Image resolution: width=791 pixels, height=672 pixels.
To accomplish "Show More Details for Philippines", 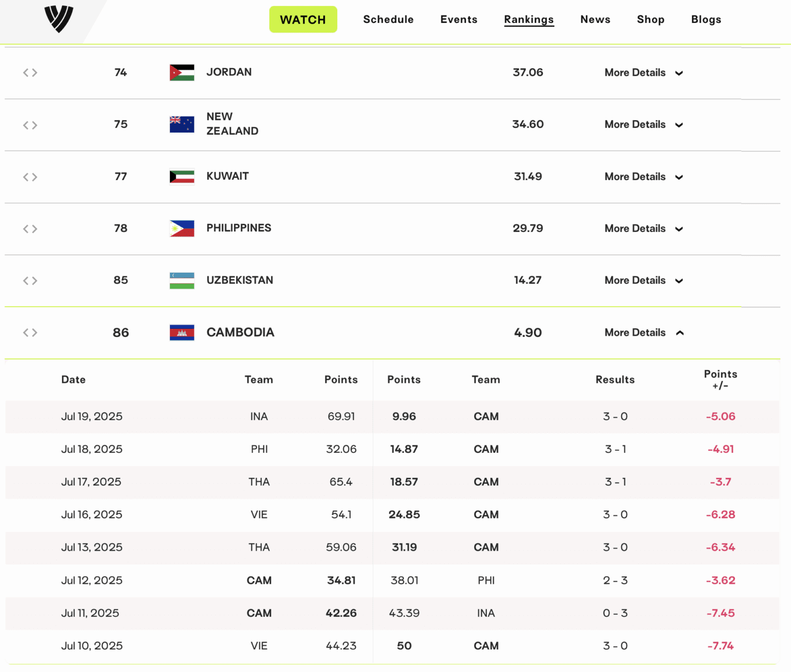I will (643, 228).
